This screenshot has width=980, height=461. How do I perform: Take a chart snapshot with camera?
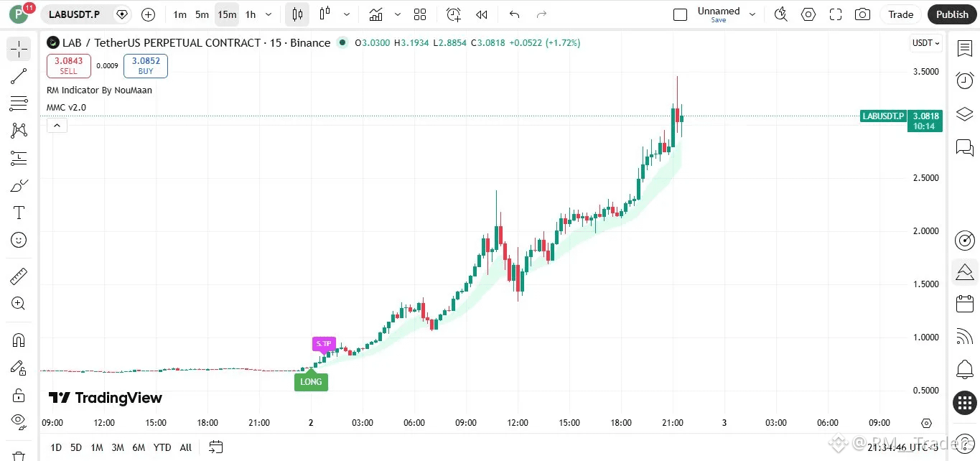(863, 14)
